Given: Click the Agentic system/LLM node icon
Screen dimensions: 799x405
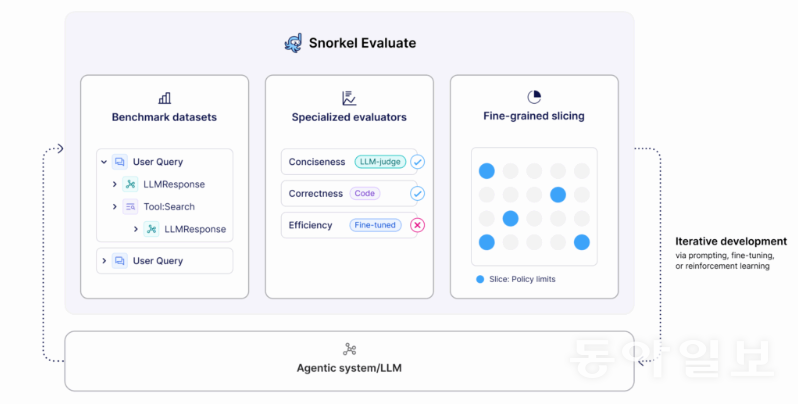Looking at the screenshot, I should click(350, 349).
